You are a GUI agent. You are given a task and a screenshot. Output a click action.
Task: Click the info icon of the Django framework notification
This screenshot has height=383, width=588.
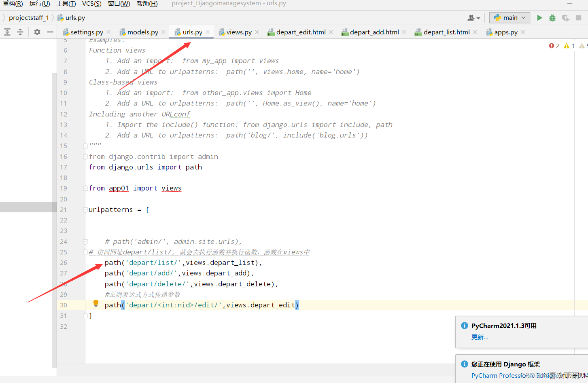(465, 364)
